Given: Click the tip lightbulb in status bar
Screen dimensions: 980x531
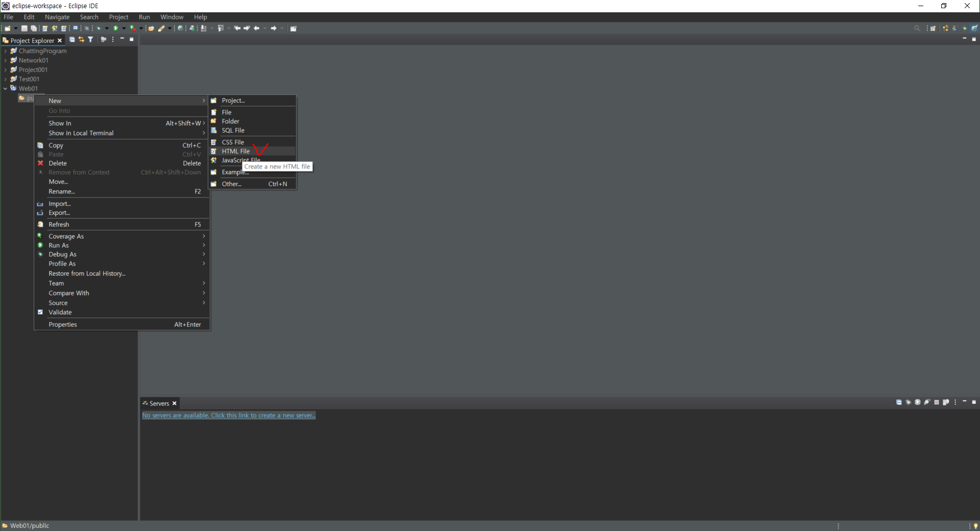Looking at the screenshot, I should pyautogui.click(x=975, y=526).
